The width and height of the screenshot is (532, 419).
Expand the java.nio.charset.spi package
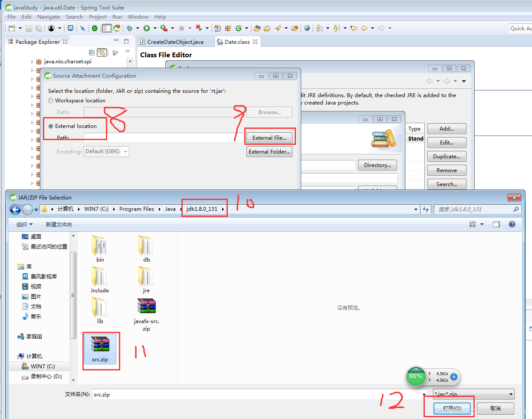tap(32, 62)
